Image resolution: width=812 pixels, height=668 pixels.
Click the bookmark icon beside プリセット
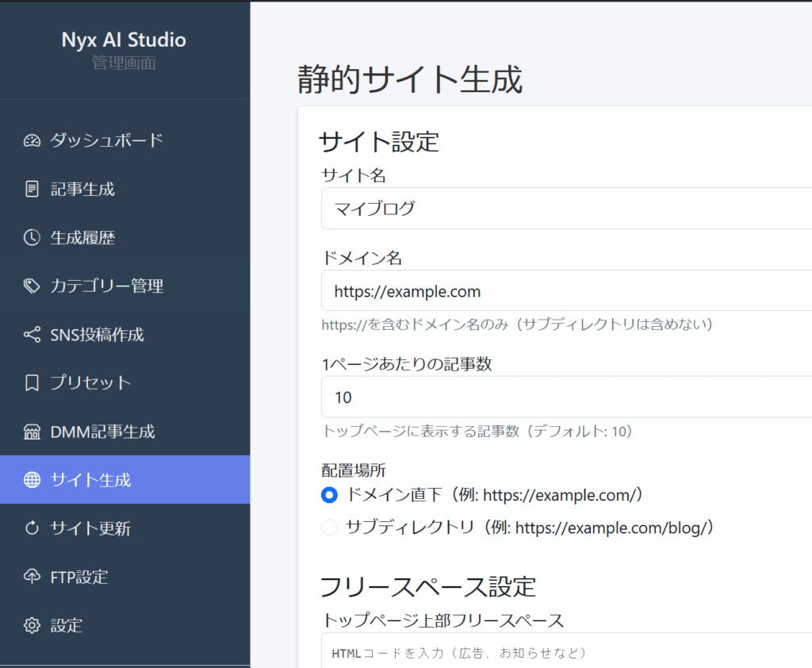coord(32,383)
